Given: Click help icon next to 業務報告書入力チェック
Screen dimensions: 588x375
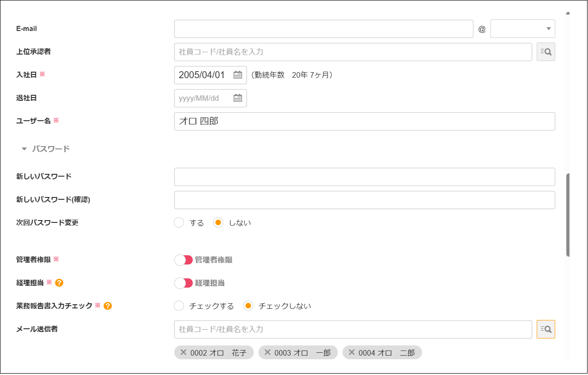Looking at the screenshot, I should (108, 306).
